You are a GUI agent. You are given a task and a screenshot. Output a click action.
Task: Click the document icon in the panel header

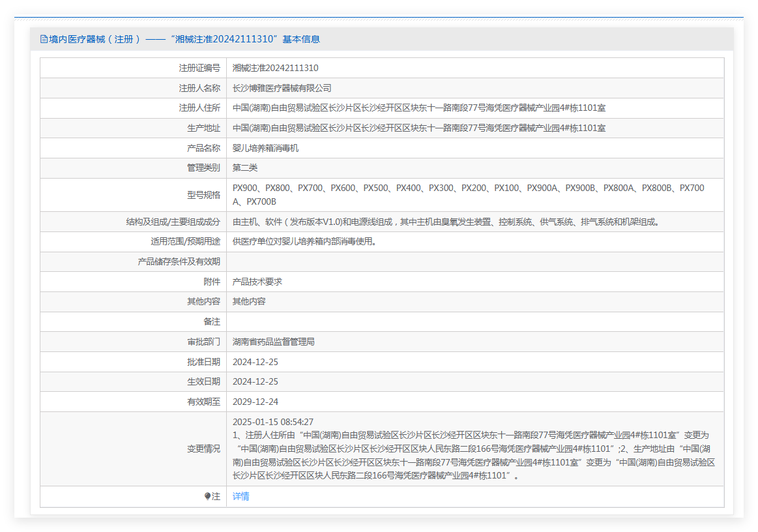[x=44, y=39]
